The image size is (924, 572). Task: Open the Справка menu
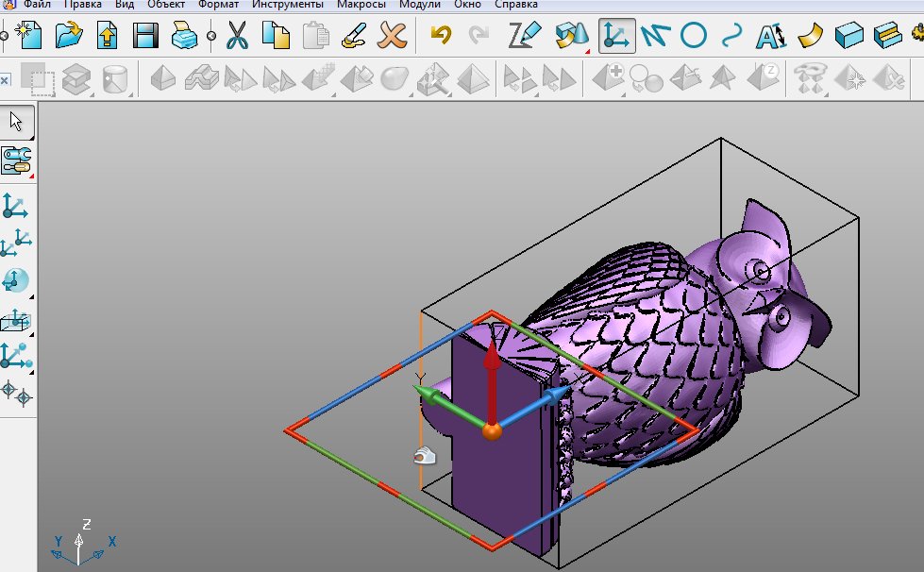tap(516, 4)
